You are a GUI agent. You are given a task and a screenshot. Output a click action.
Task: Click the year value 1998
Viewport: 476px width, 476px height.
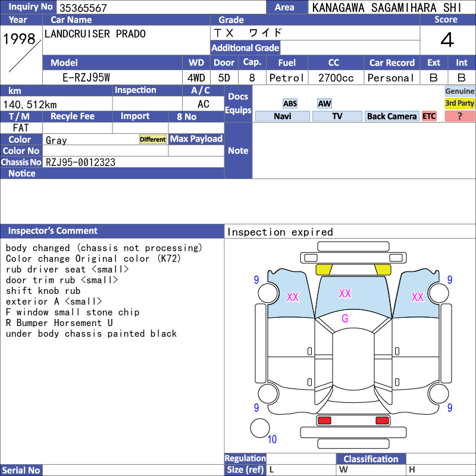point(19,39)
